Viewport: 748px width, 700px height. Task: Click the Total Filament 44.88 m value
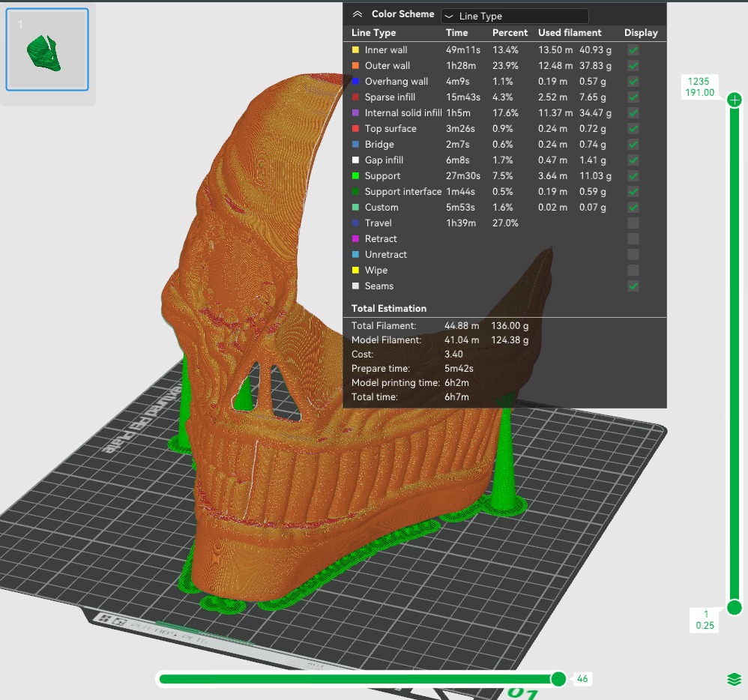click(x=462, y=325)
